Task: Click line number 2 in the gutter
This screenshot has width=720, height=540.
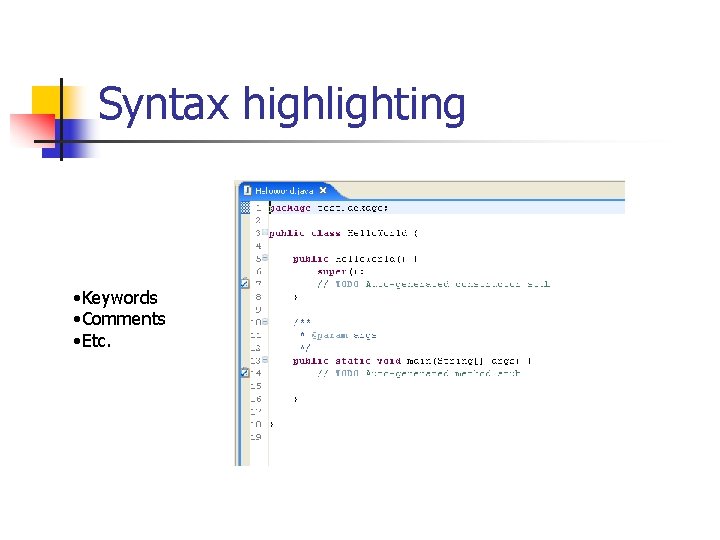Action: (258, 220)
